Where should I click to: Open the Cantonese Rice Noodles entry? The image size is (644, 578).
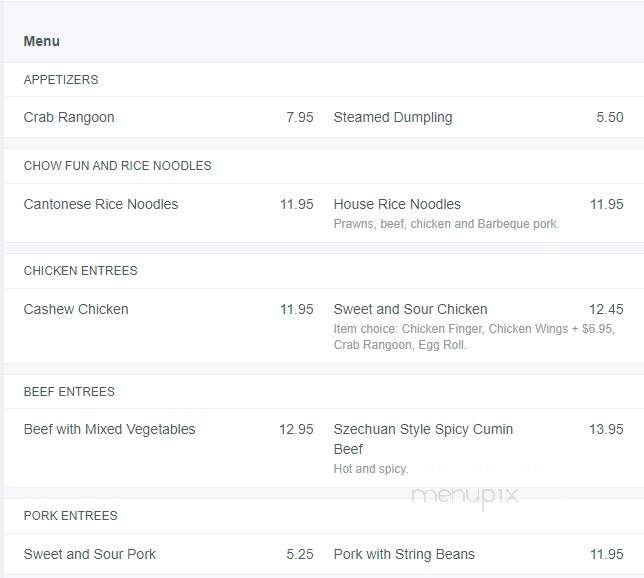pyautogui.click(x=101, y=204)
